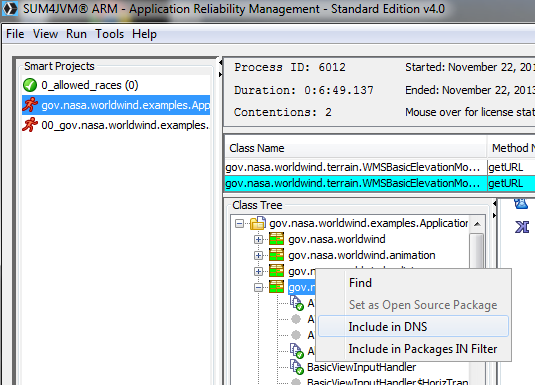This screenshot has height=385, width=535.
Task: Click package icon of gov.nasa.worldwind
Action: point(276,239)
